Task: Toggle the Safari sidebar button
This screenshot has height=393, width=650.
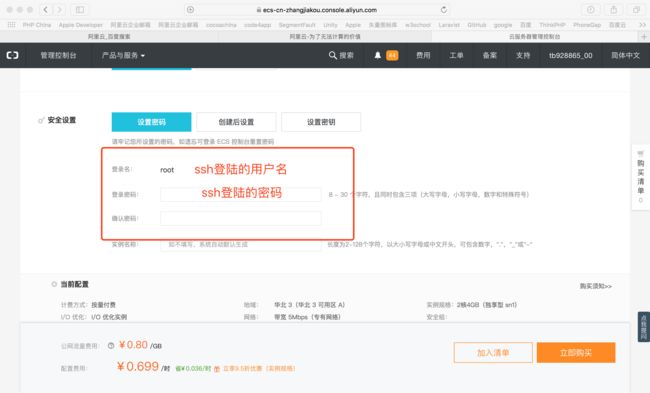Action: click(x=80, y=10)
